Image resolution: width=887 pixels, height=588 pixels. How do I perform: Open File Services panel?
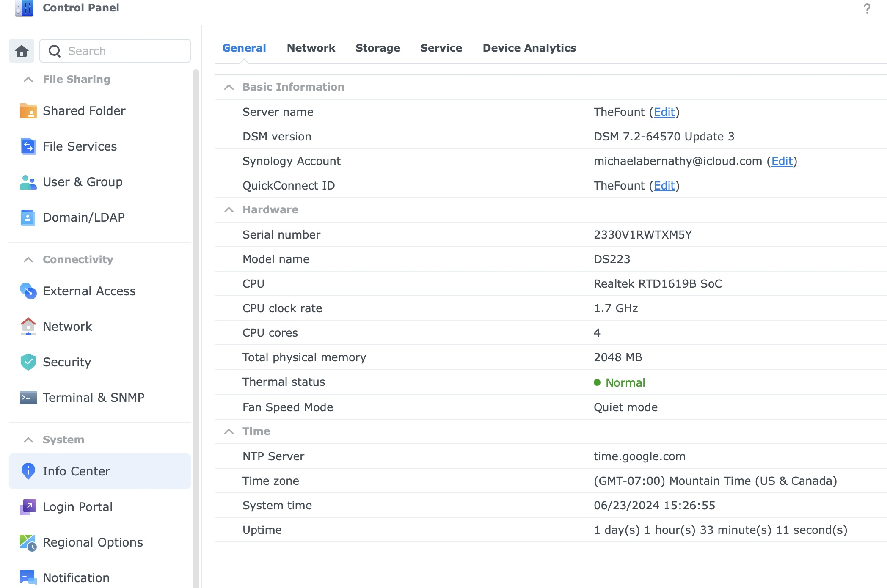click(80, 146)
